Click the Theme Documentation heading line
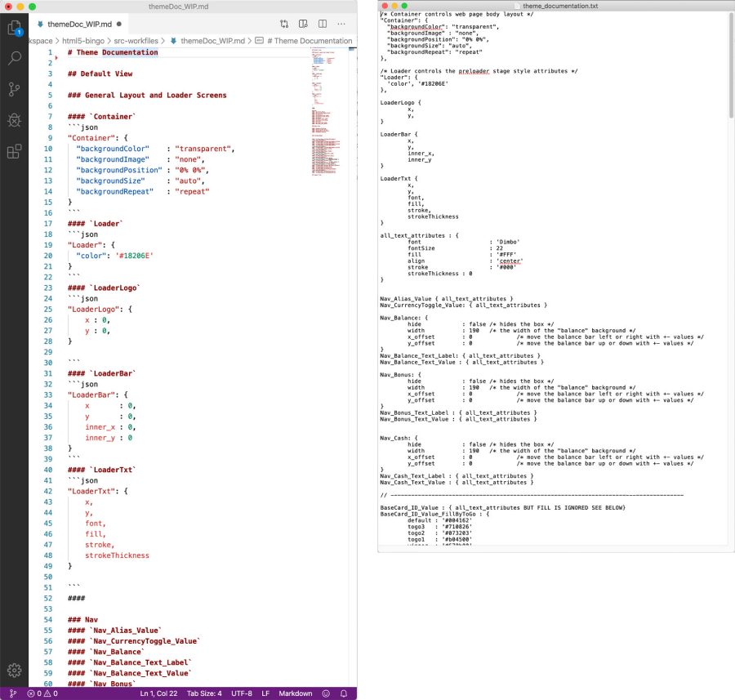735x700 pixels. [x=113, y=52]
